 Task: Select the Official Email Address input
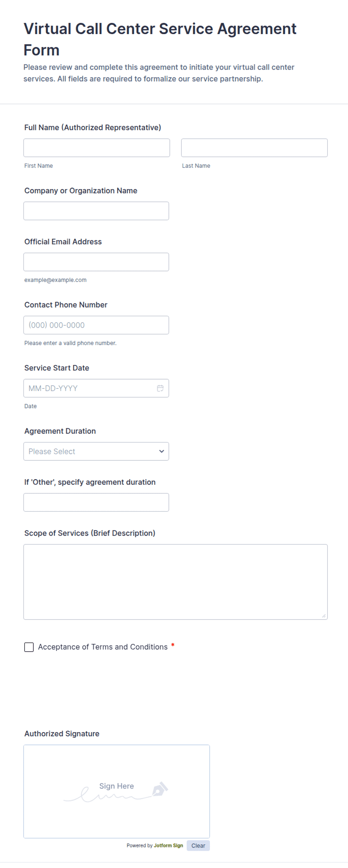96,262
